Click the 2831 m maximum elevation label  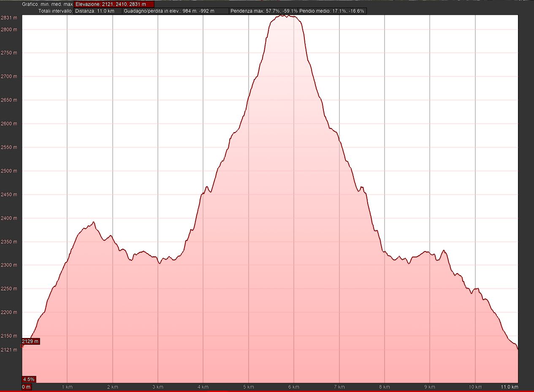(9, 18)
